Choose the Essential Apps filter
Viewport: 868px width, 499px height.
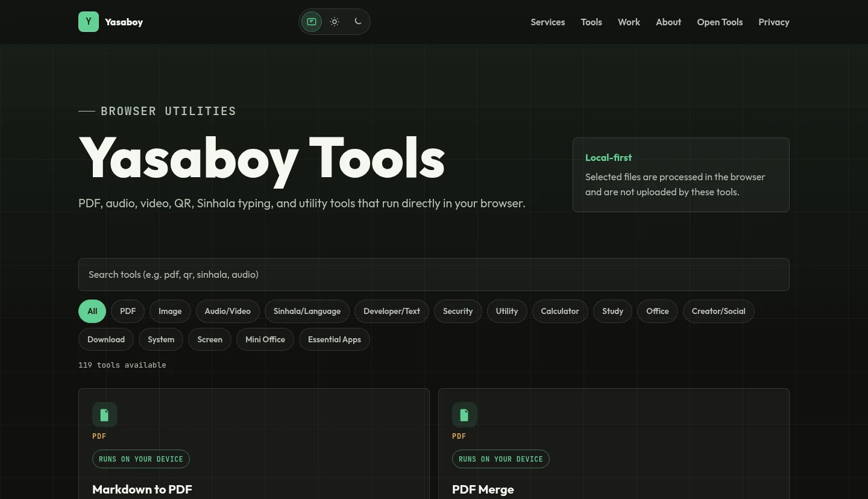335,339
